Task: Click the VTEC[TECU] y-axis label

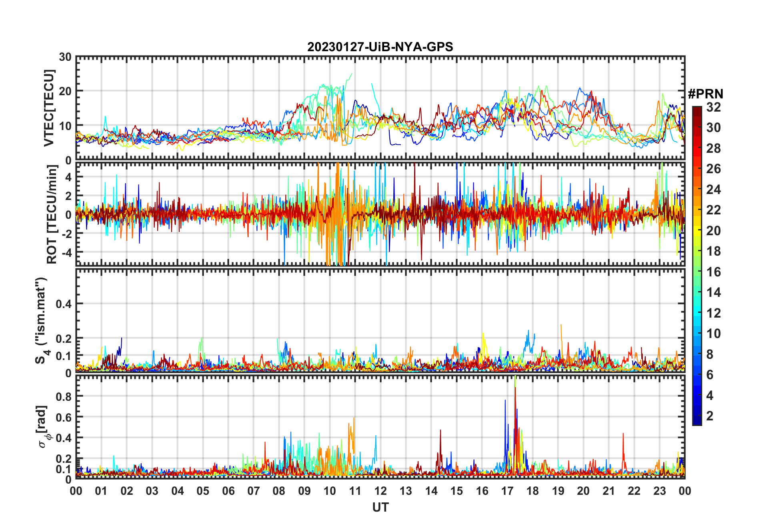Action: pos(49,108)
